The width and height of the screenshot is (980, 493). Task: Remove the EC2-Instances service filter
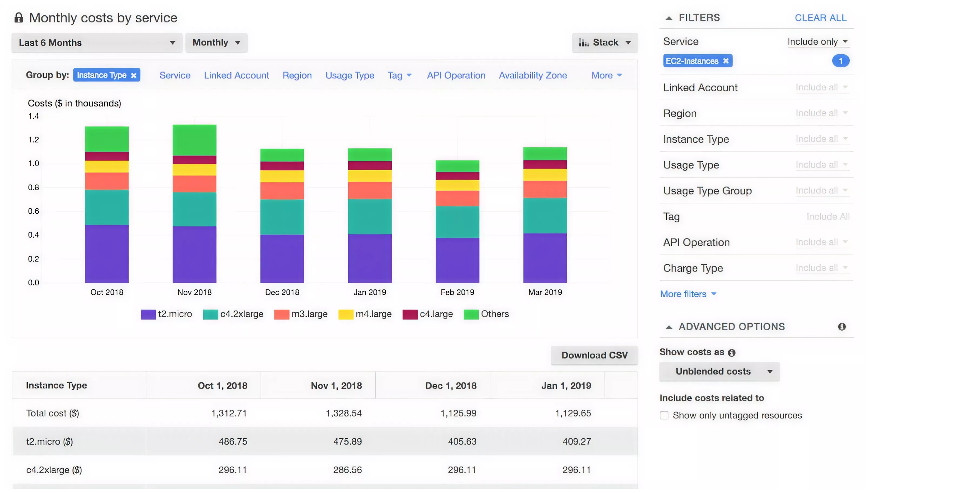click(x=726, y=61)
